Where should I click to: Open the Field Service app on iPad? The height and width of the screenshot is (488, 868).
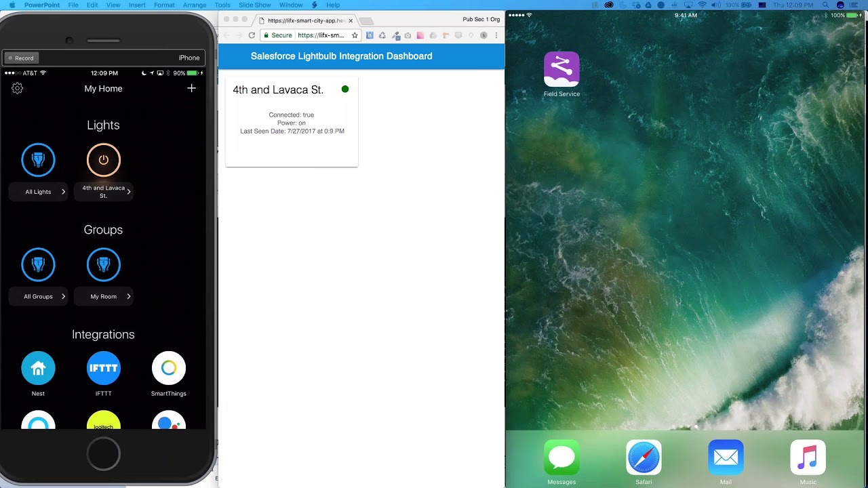(x=561, y=69)
